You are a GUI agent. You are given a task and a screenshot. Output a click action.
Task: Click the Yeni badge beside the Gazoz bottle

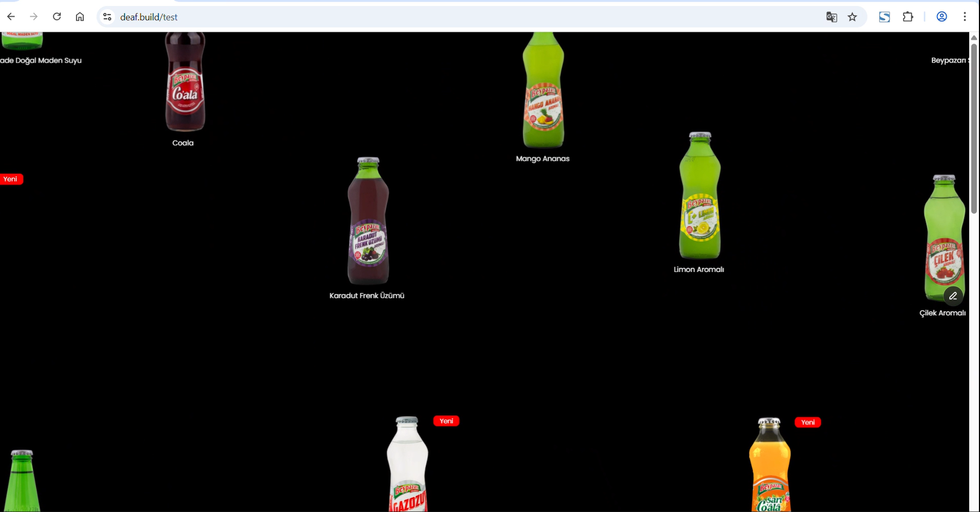(x=446, y=421)
